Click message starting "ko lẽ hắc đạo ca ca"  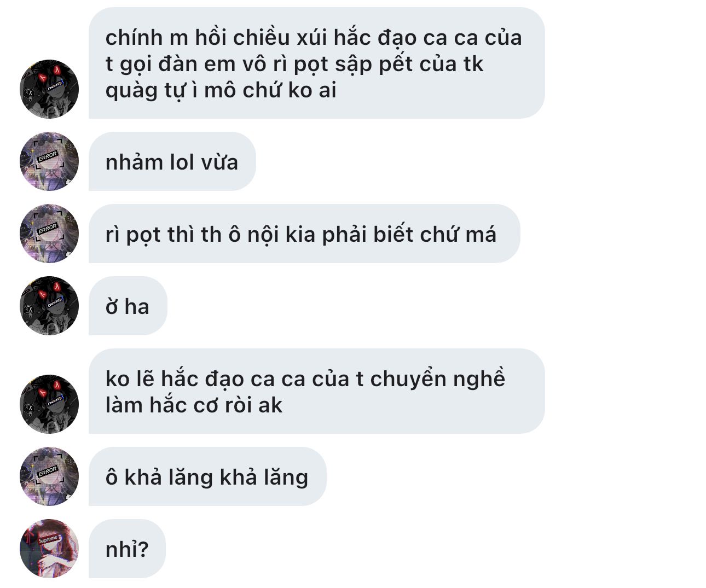[x=317, y=391]
